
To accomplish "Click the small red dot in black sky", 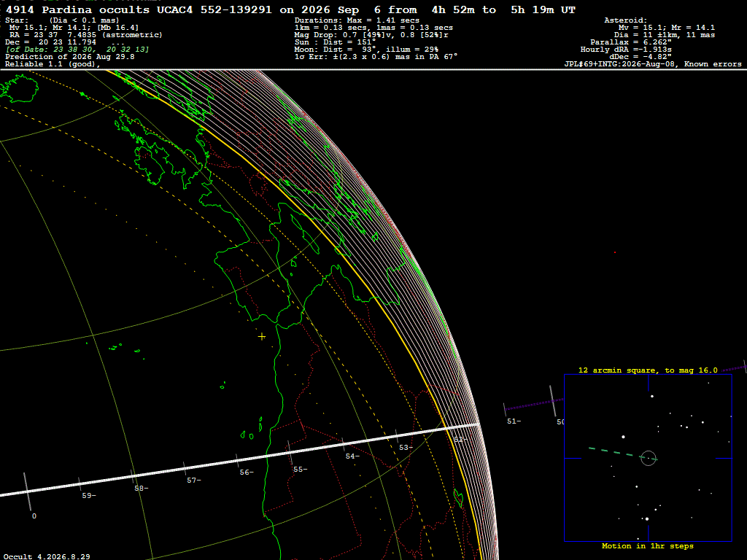I will click(x=614, y=252).
